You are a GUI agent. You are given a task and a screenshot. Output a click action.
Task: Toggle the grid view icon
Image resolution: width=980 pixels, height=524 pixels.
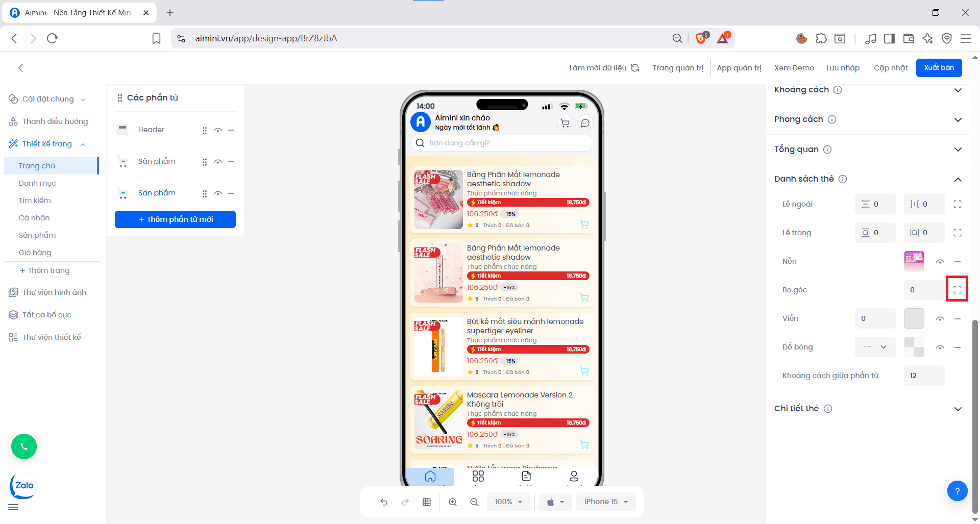tap(427, 502)
